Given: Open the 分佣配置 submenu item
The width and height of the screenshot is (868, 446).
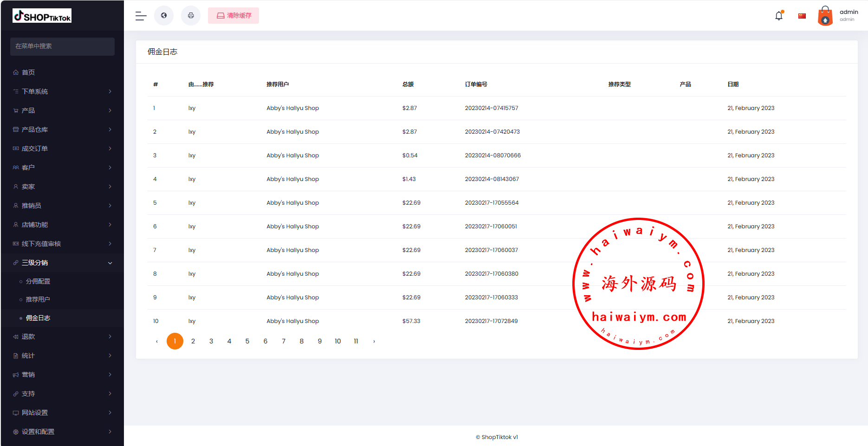Looking at the screenshot, I should tap(38, 281).
